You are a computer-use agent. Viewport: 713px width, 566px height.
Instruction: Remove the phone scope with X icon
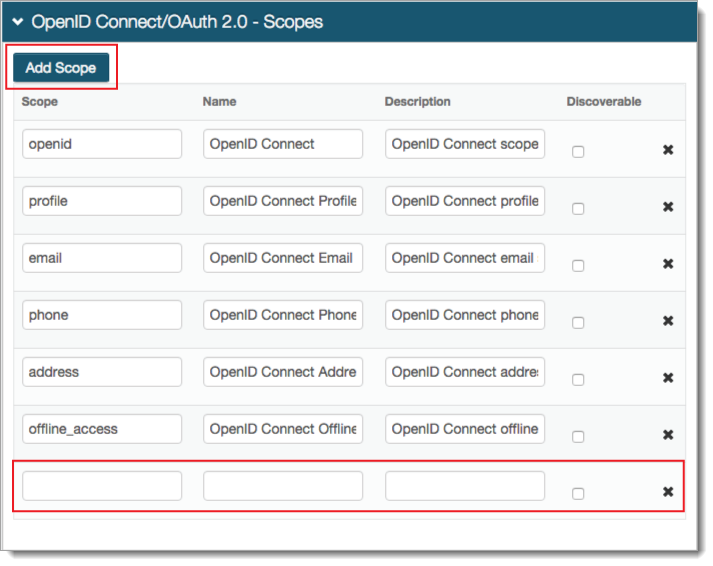pyautogui.click(x=668, y=321)
